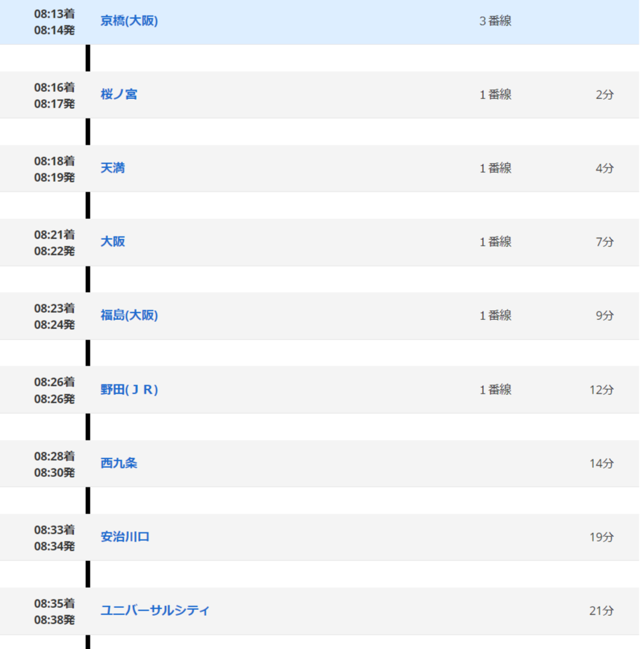Open the ユニバーサルシティ station link

pyautogui.click(x=155, y=611)
